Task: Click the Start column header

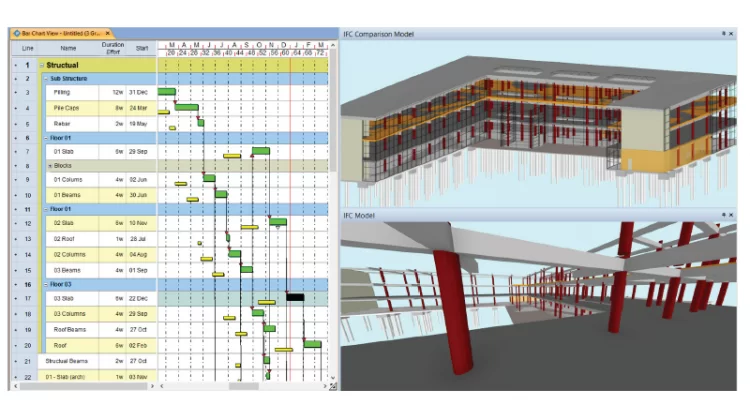Action: coord(141,47)
